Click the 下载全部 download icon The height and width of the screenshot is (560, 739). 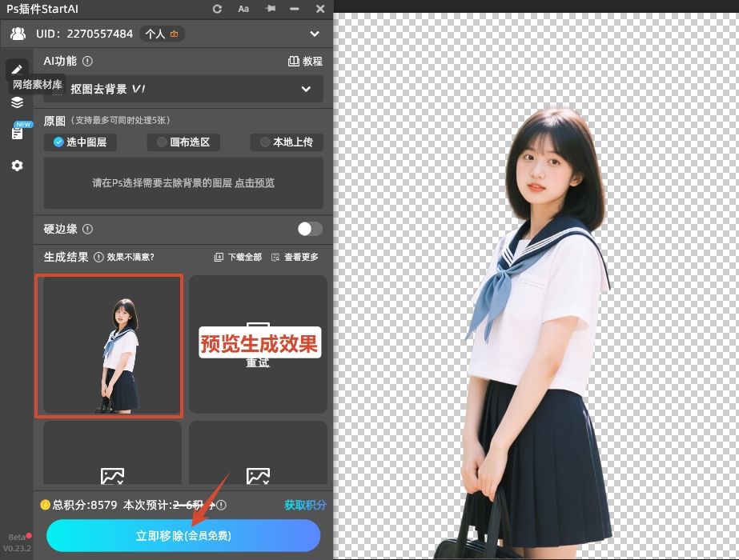click(x=217, y=257)
